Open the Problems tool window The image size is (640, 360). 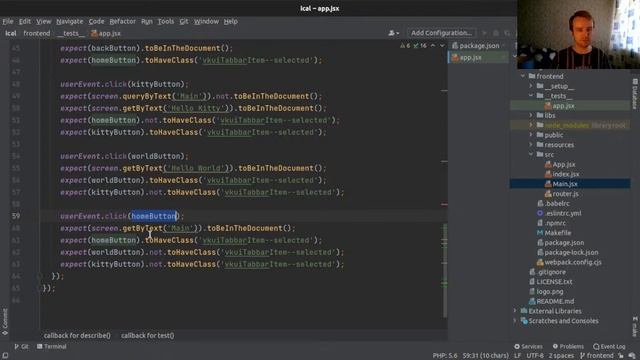(568, 347)
